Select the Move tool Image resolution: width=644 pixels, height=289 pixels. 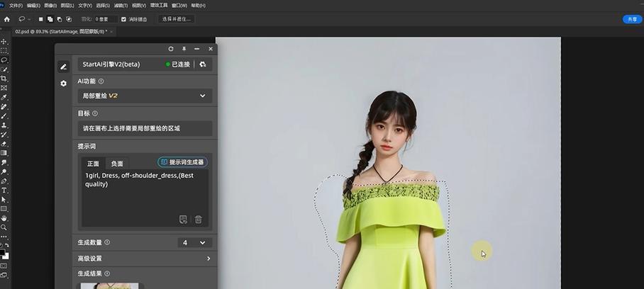(x=4, y=41)
